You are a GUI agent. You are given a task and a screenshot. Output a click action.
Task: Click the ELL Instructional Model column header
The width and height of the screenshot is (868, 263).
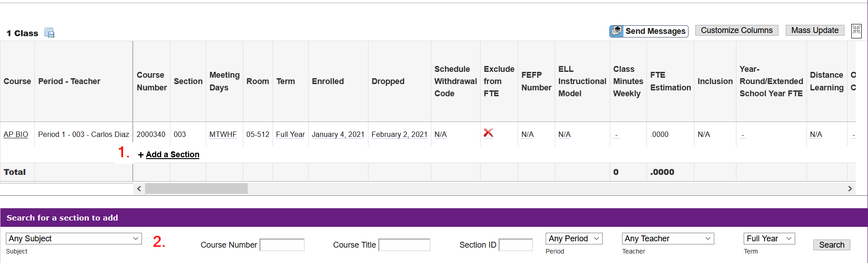582,81
